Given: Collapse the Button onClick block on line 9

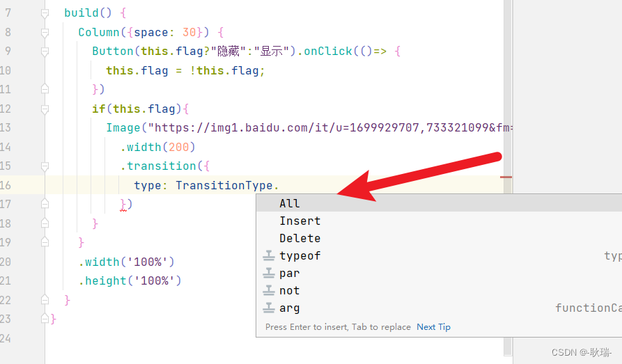Looking at the screenshot, I should click(x=45, y=52).
